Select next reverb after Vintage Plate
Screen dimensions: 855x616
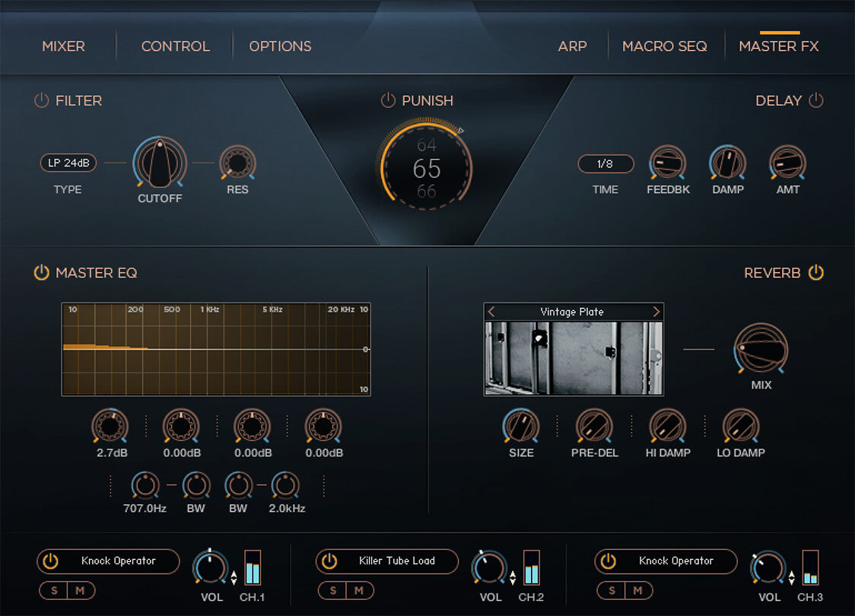[656, 312]
